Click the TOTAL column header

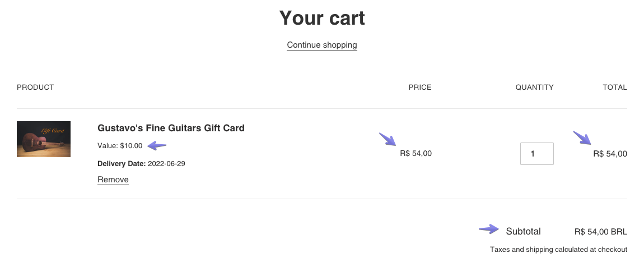pos(615,88)
